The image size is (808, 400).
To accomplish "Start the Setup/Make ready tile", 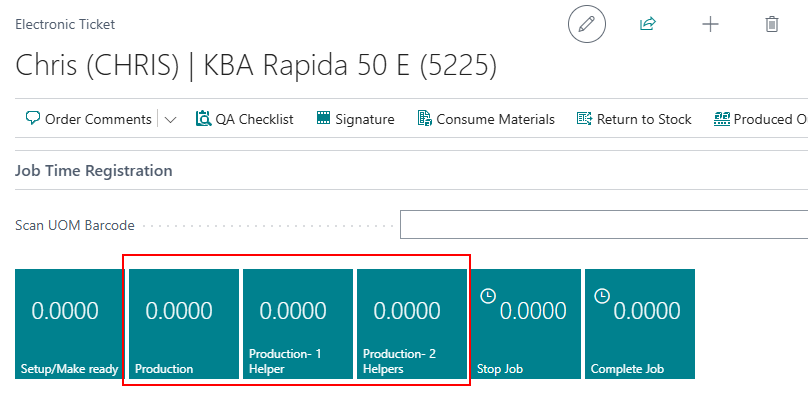I will click(x=70, y=324).
